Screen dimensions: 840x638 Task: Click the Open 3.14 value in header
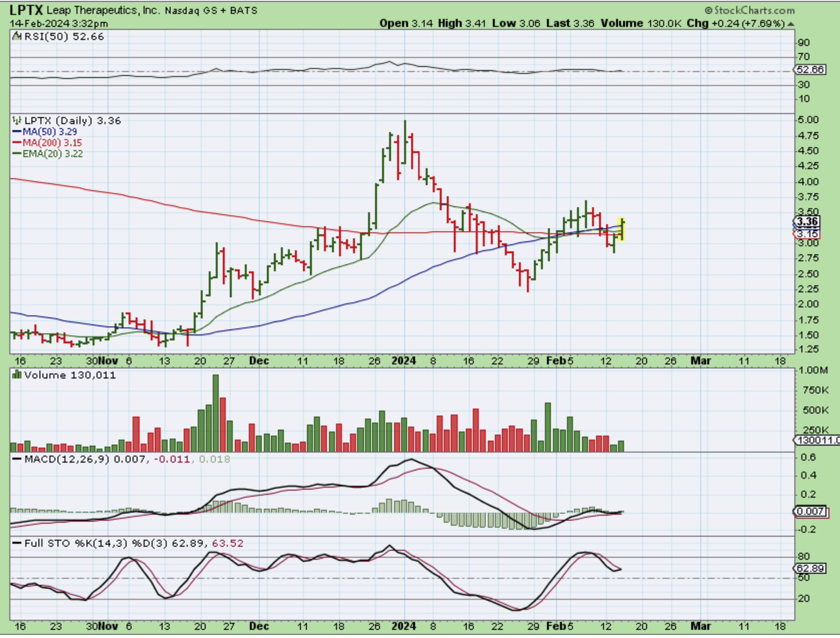pos(406,24)
